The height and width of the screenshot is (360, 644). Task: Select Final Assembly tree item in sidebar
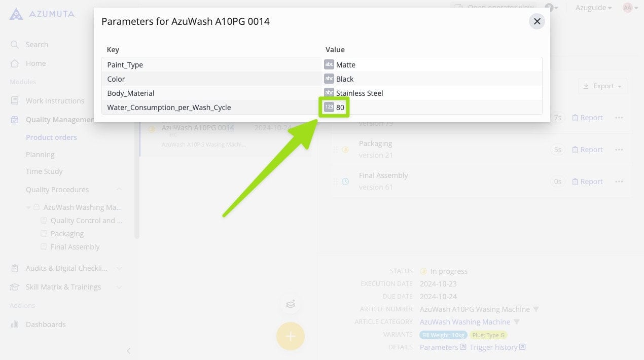pos(75,247)
